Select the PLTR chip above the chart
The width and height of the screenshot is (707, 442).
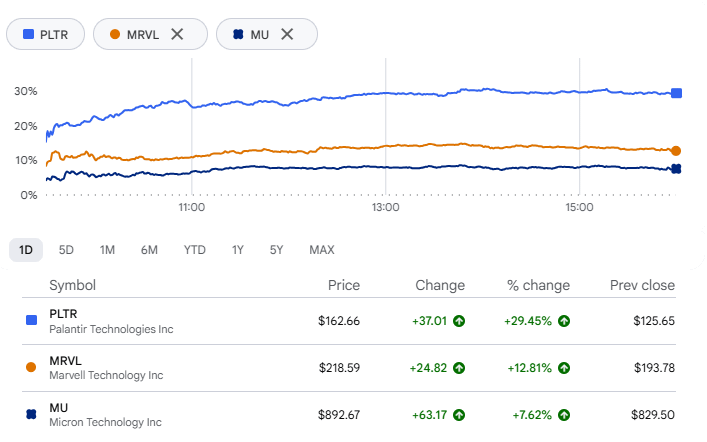pyautogui.click(x=45, y=34)
